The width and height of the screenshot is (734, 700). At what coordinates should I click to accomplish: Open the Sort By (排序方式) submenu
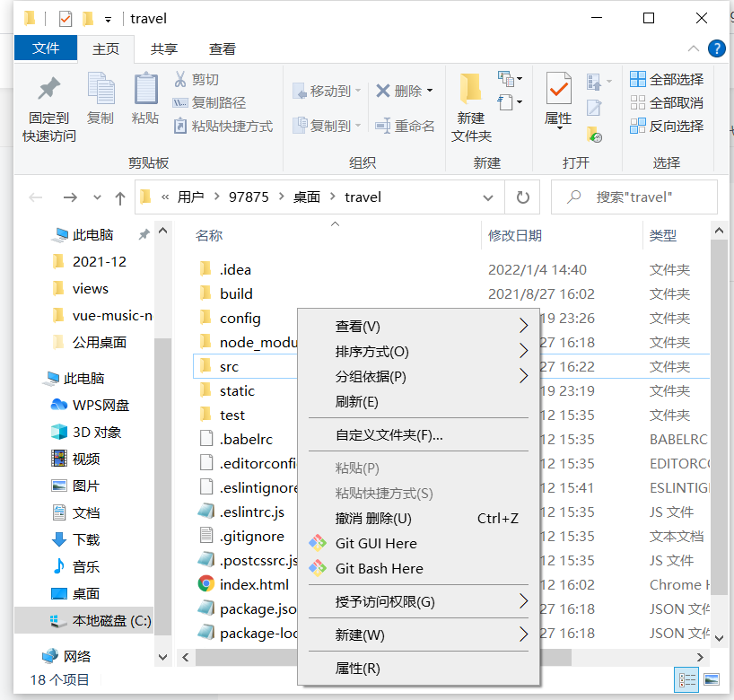click(x=418, y=351)
